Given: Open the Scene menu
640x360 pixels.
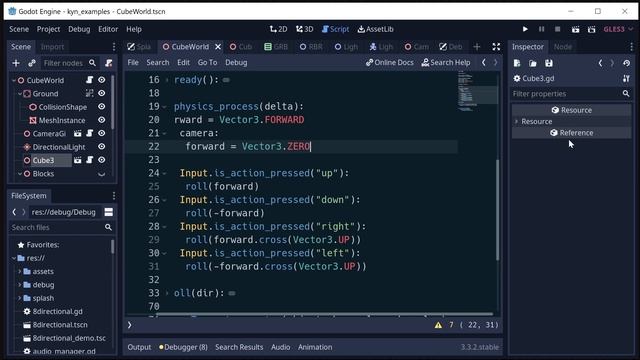Looking at the screenshot, I should click(x=19, y=29).
